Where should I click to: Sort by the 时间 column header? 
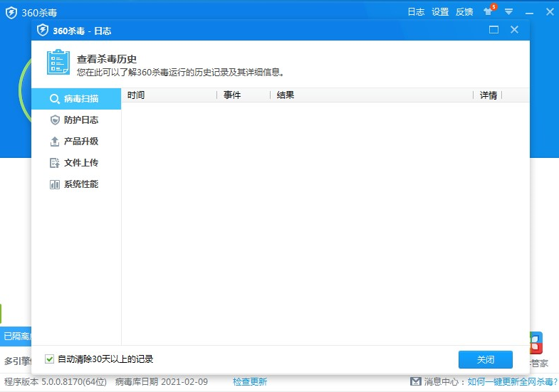pos(169,95)
